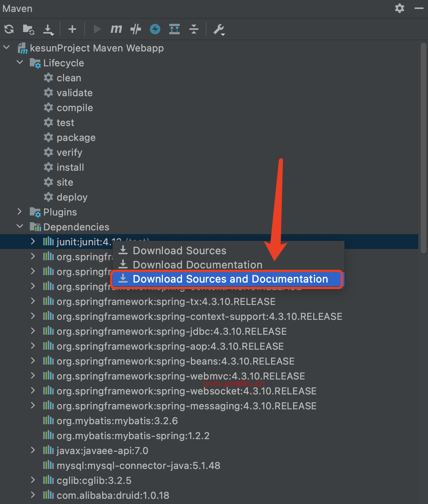
Task: Click the Dependencies folder icon
Action: pos(35,227)
